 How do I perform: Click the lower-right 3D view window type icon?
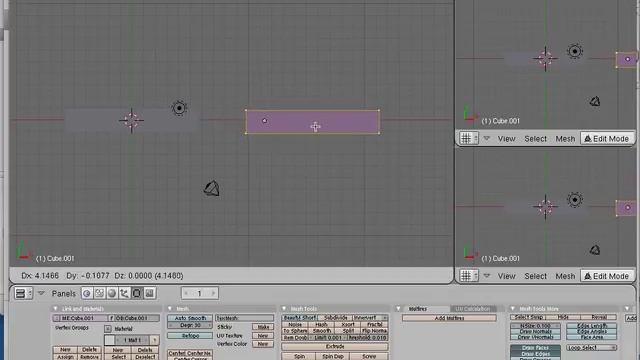coord(469,276)
